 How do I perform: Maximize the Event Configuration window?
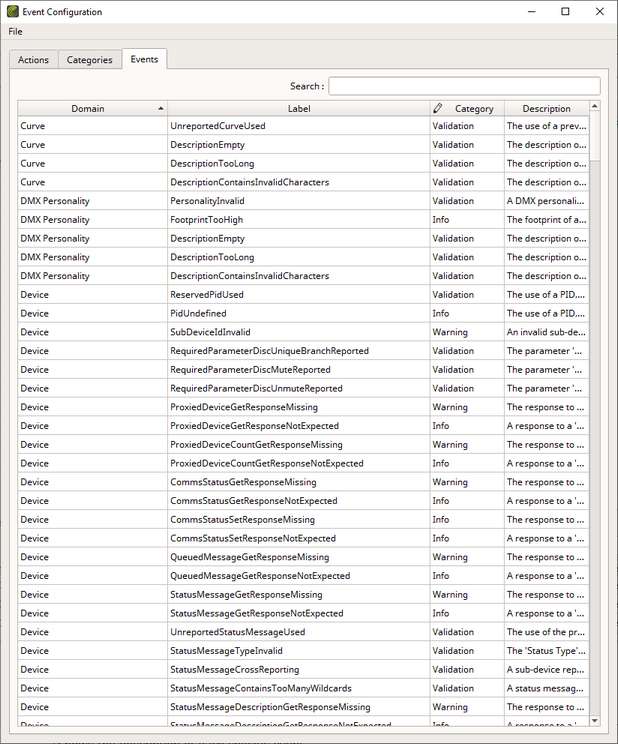[x=565, y=11]
